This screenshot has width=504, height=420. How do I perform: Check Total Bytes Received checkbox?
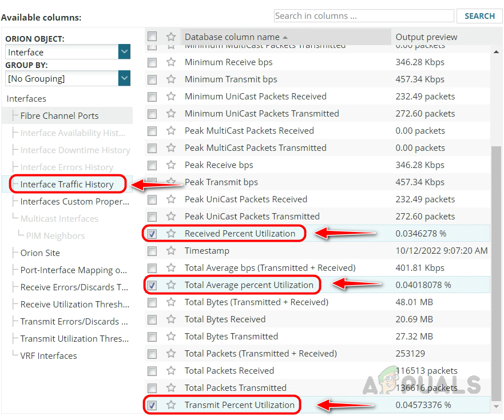[152, 319]
